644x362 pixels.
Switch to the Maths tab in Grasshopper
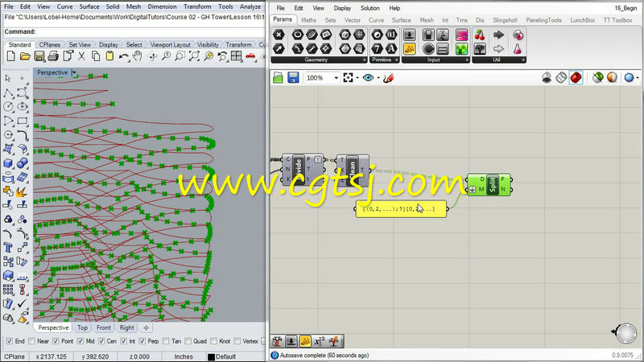coord(309,20)
